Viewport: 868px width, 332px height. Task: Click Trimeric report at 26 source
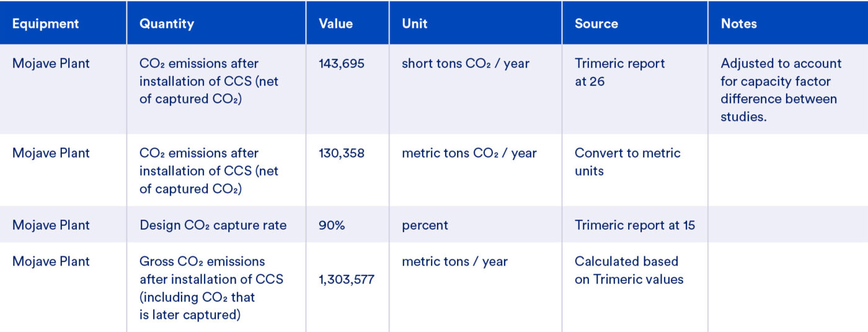click(620, 72)
